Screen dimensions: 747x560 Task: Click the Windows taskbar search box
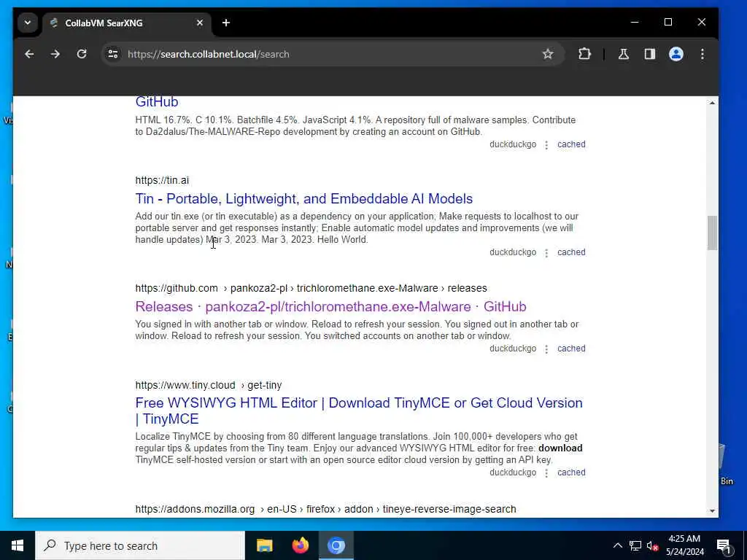[x=140, y=545]
